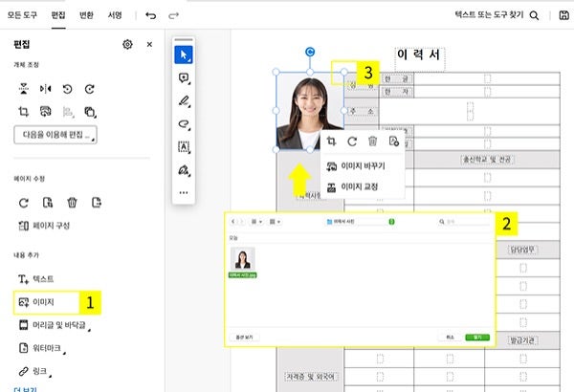
Task: Click the 텍스트 또는 도구 찾기 search box
Action: (x=497, y=15)
